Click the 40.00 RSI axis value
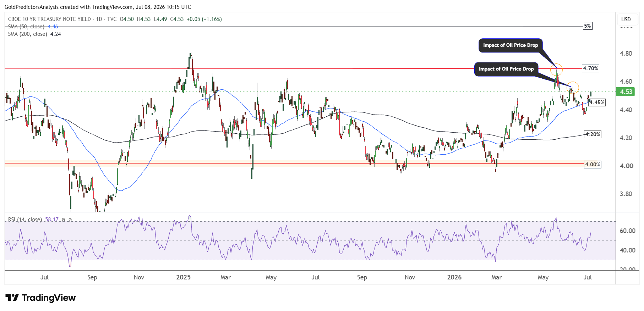This screenshot has width=644, height=311. point(627,250)
